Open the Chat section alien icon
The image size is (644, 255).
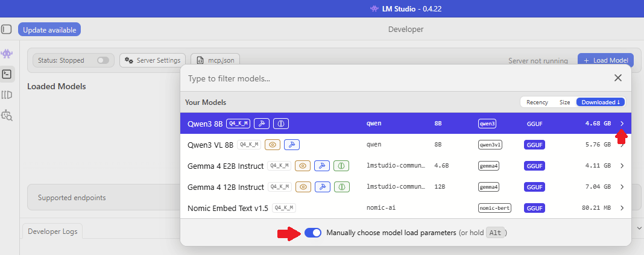[7, 54]
